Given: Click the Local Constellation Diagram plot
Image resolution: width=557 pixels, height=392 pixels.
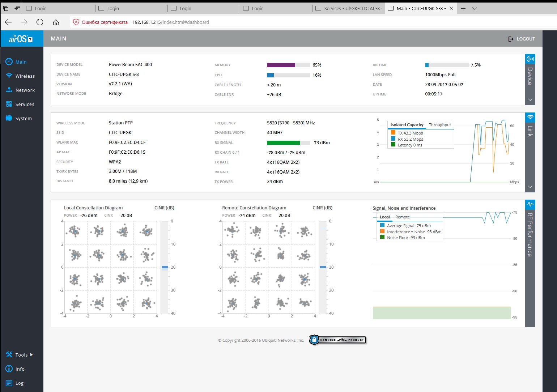Looking at the screenshot, I should pos(111,267).
